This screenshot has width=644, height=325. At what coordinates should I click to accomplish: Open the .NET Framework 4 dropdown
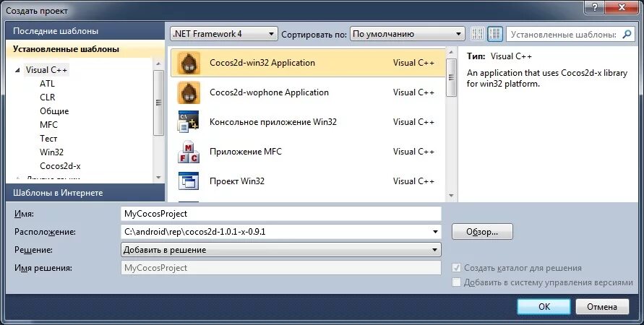click(224, 34)
